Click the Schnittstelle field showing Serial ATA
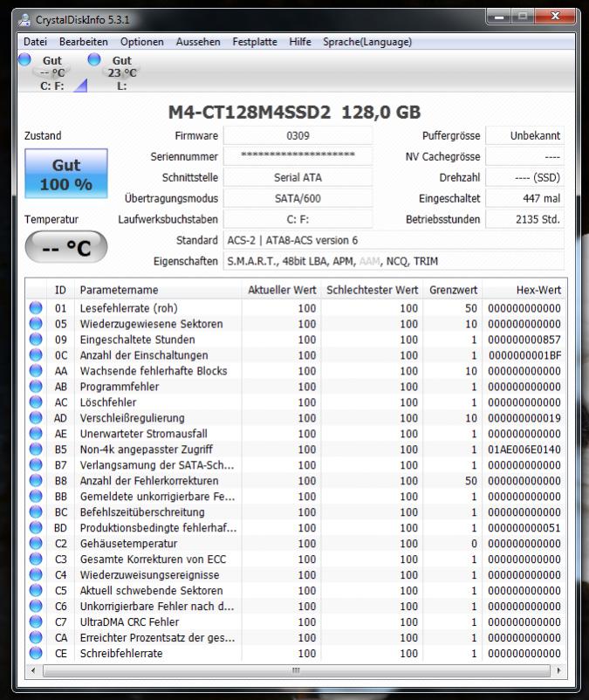Screen dimensions: 589x700 [x=298, y=177]
